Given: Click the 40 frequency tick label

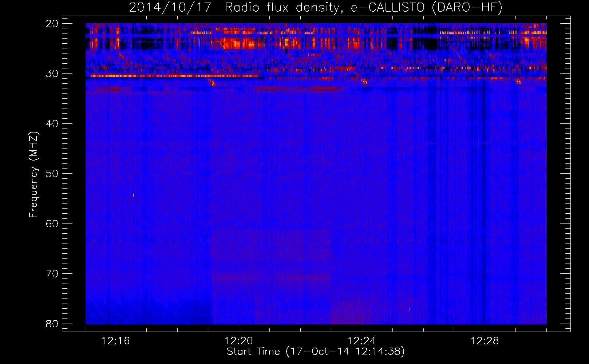Looking at the screenshot, I should [52, 124].
